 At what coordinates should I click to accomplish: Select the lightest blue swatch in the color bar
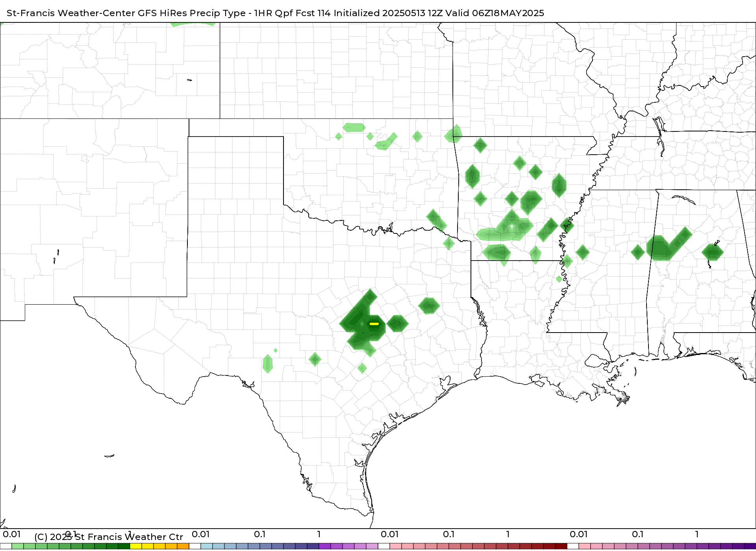(207, 546)
